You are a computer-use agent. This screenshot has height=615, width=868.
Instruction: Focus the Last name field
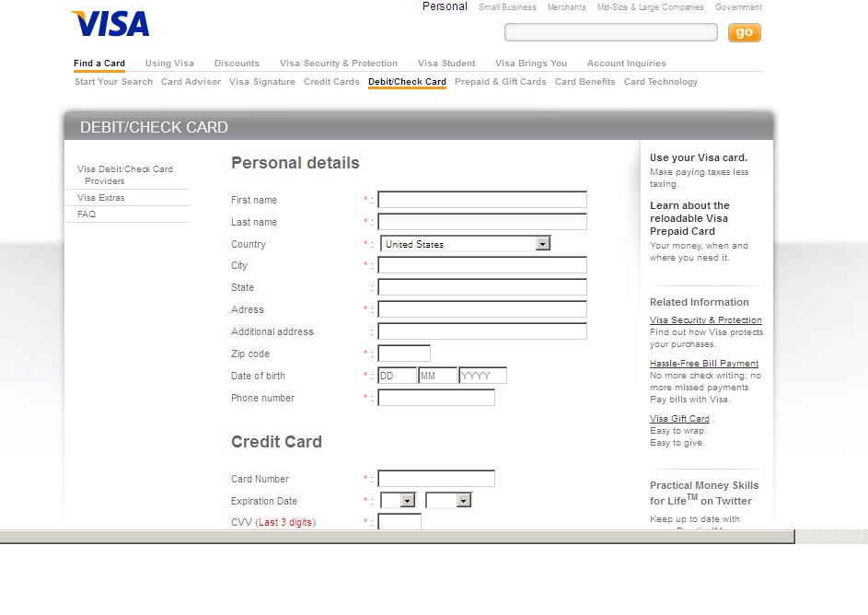click(482, 222)
